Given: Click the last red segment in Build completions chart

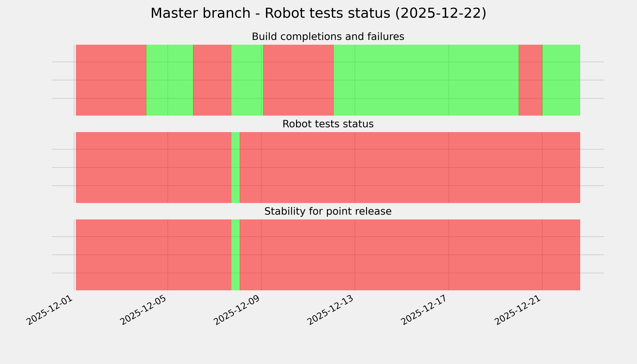Looking at the screenshot, I should point(530,80).
